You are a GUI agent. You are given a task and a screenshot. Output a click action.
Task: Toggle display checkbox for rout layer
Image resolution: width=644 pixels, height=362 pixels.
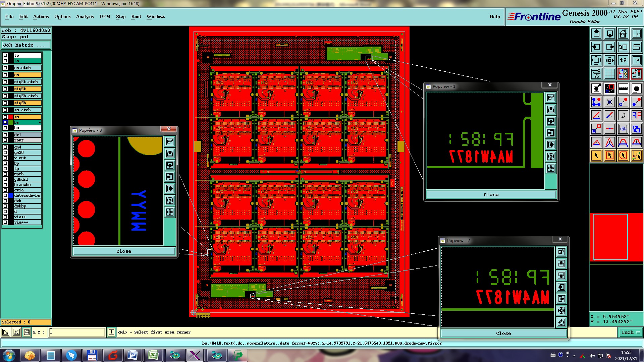5,140
